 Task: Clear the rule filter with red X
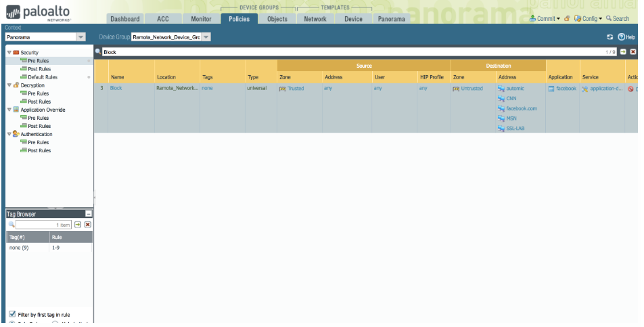coord(633,51)
